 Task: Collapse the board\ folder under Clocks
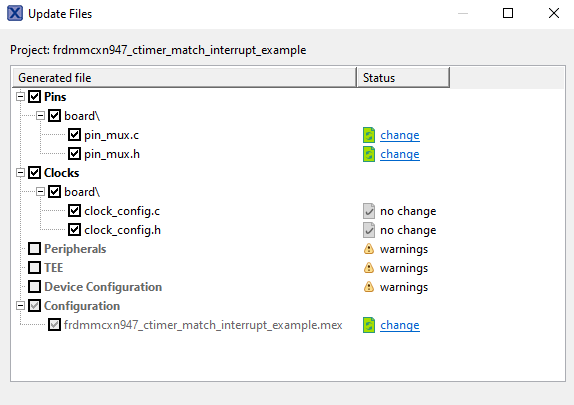40,192
